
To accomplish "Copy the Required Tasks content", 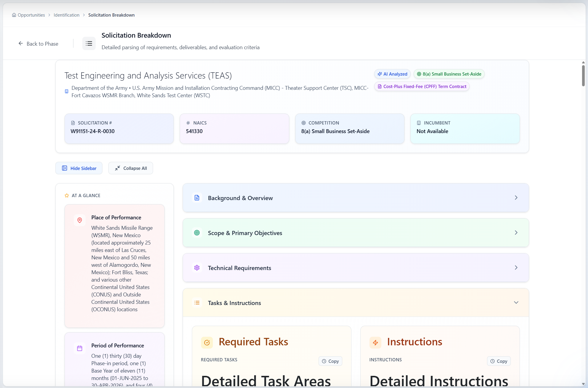I will [330, 361].
